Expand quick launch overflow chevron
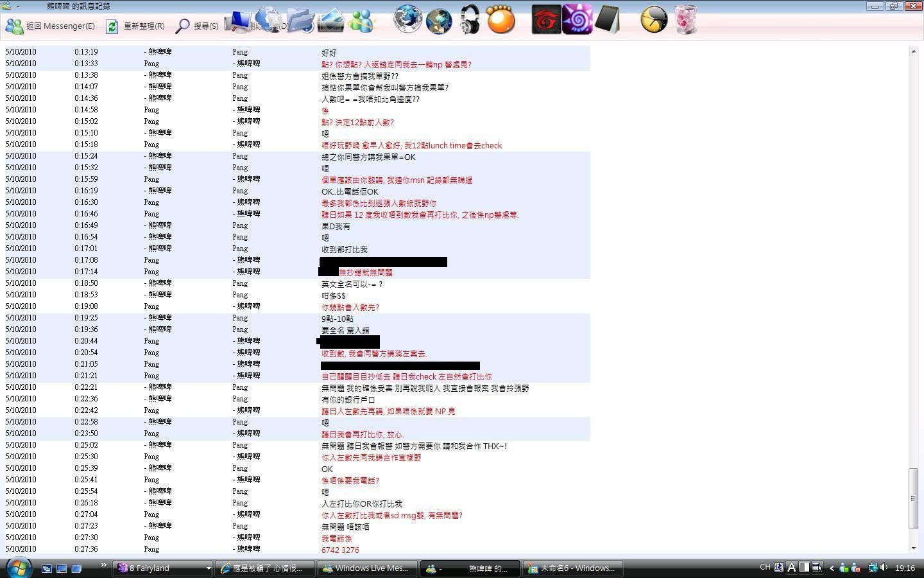Viewport: 924px width, 578px height. (103, 565)
